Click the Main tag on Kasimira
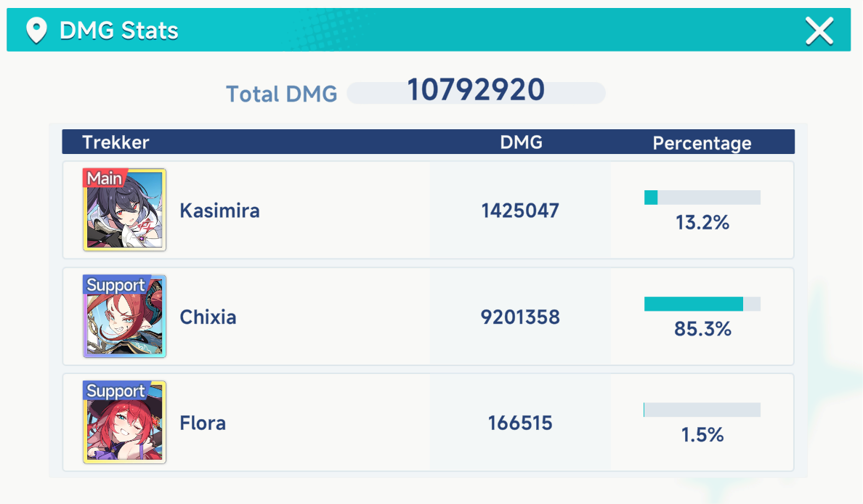The image size is (863, 504). (105, 178)
